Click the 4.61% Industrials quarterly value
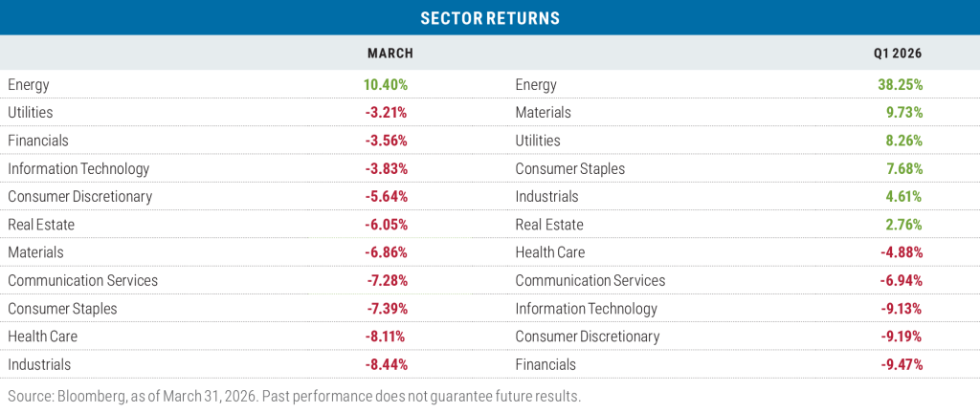 coord(904,197)
